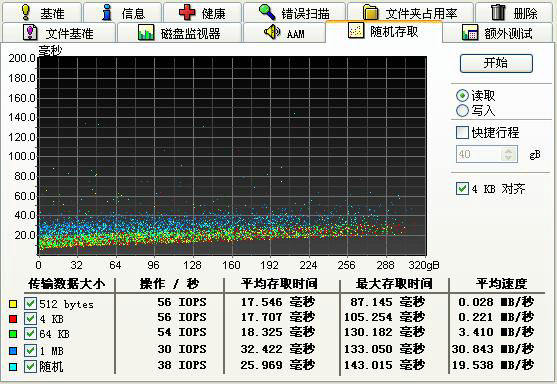
Task: Click the folder 文件夹占用率 icon
Action: point(371,12)
